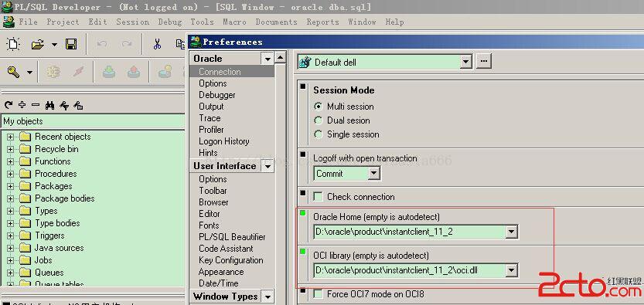Viewport: 644px width, 305px height.
Task: Click the New file toolbar icon
Action: point(14,44)
